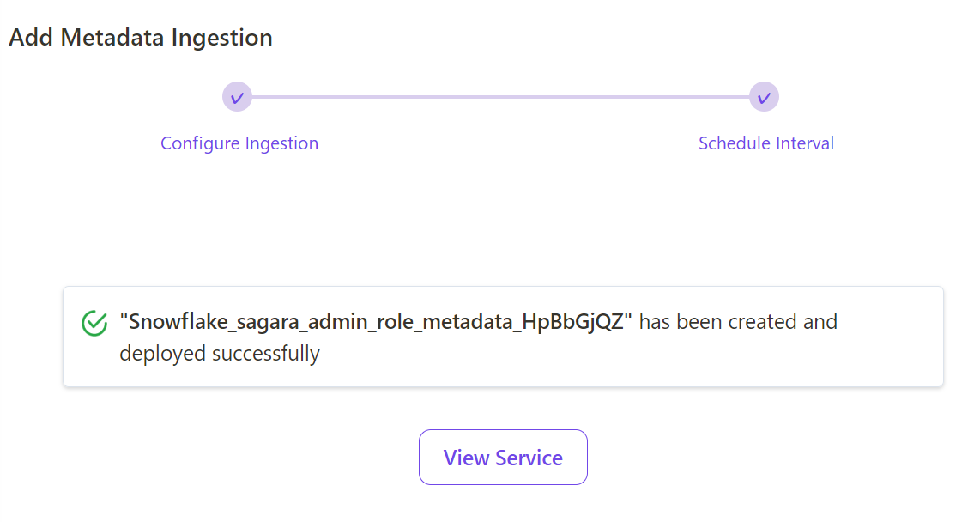Click the "has been created and" text
This screenshot has height=522, width=980.
(x=738, y=321)
